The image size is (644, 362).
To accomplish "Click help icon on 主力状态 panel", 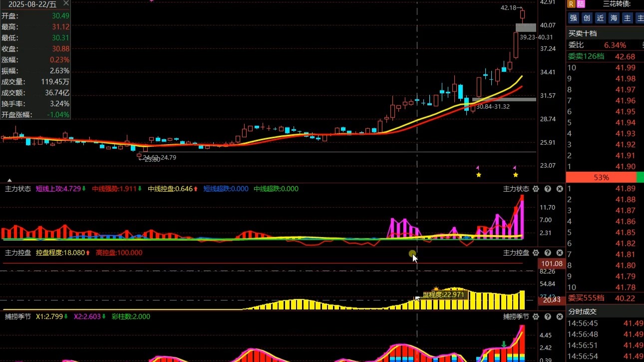I will click(548, 189).
